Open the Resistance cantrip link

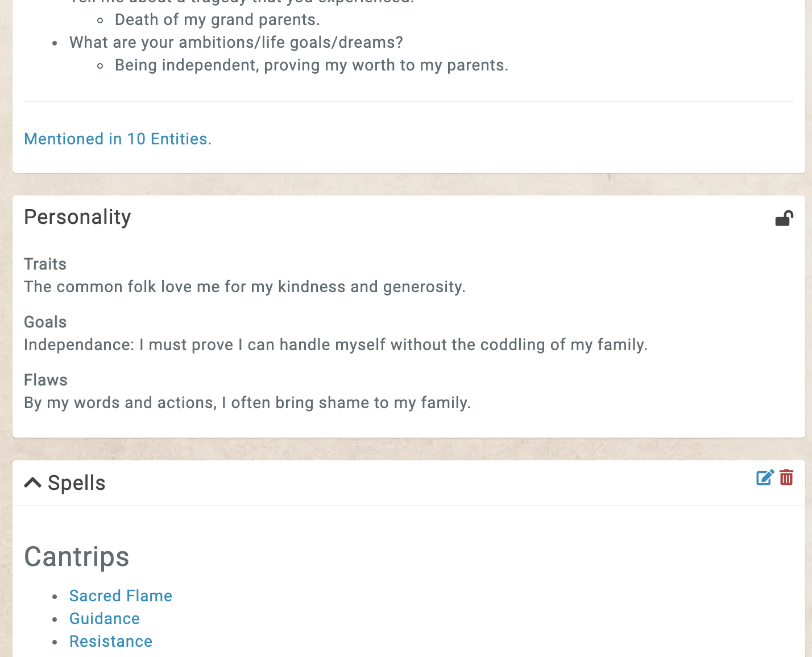tap(111, 641)
